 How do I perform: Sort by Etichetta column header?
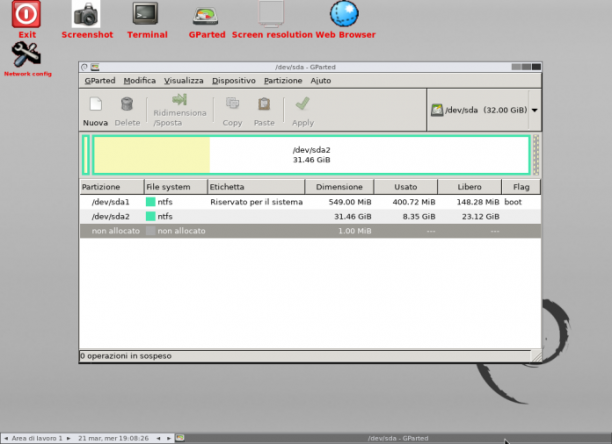[x=256, y=187]
